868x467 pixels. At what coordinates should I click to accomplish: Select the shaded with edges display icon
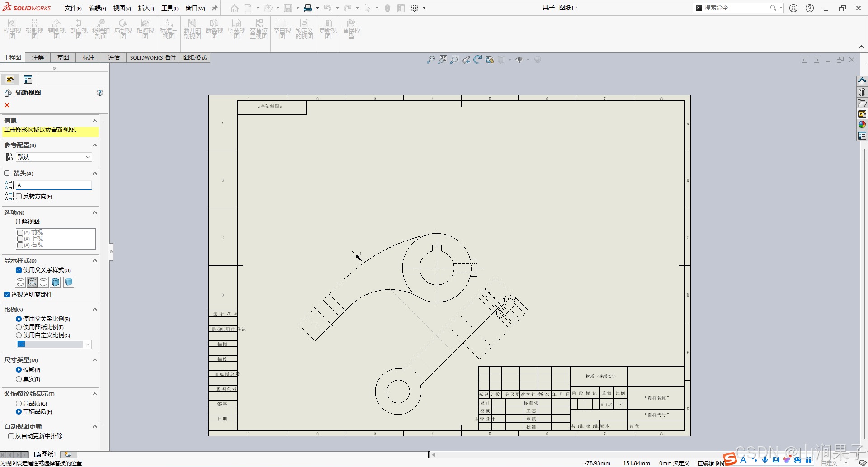pos(56,282)
